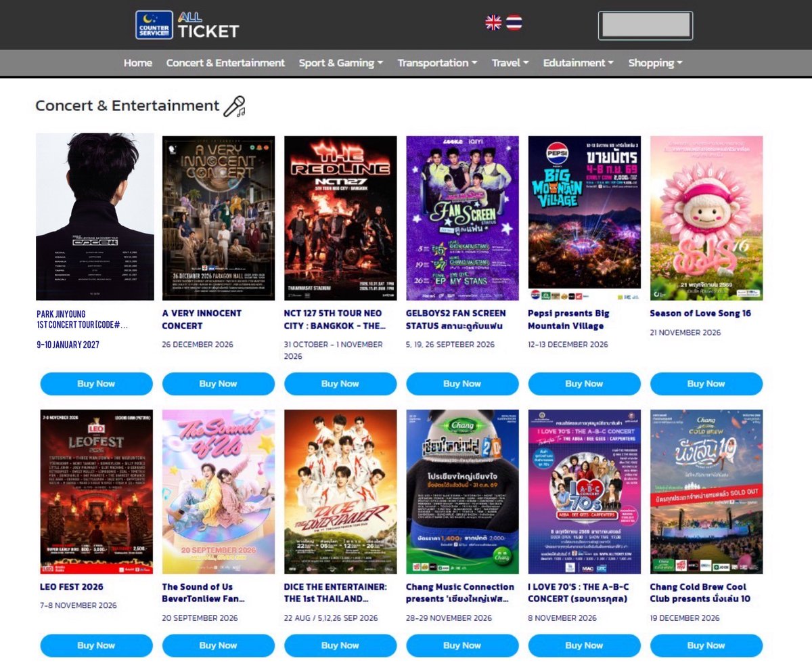
Task: Click the date 31 OCTOBER - 1 NOVEMBER 2026
Action: point(334,350)
